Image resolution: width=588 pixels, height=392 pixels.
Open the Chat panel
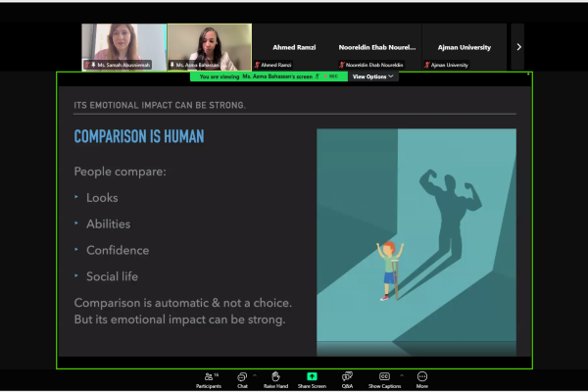click(242, 377)
